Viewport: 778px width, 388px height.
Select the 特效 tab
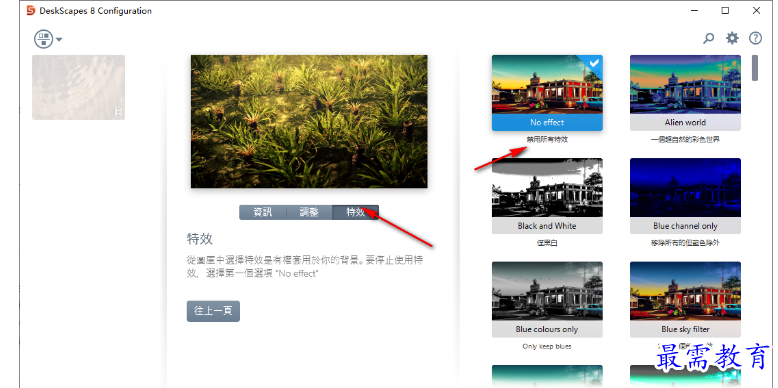(355, 212)
